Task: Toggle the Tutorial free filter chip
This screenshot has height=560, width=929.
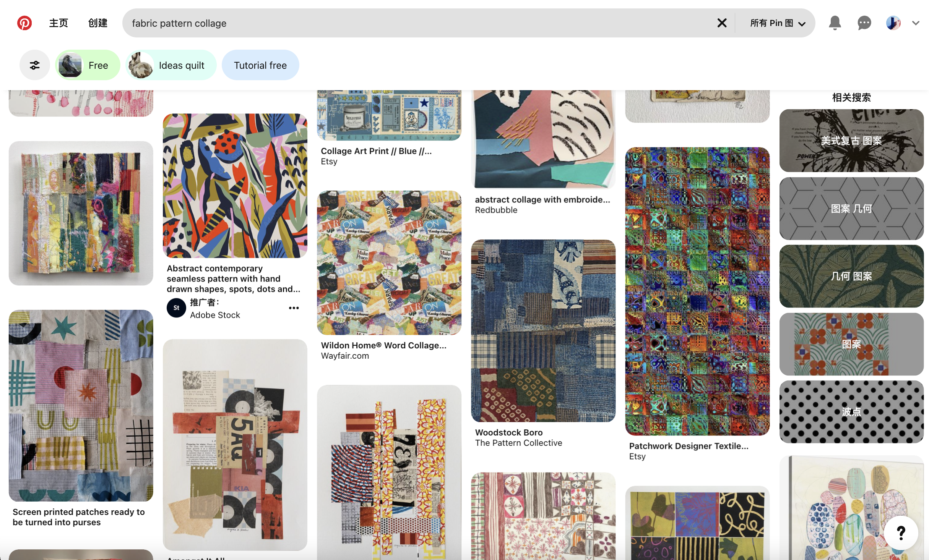Action: [x=260, y=65]
